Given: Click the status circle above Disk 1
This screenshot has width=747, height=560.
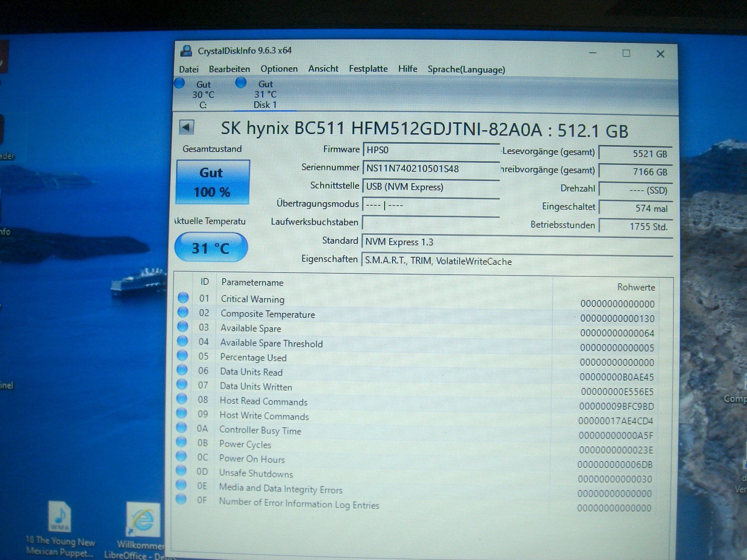Looking at the screenshot, I should (x=241, y=83).
